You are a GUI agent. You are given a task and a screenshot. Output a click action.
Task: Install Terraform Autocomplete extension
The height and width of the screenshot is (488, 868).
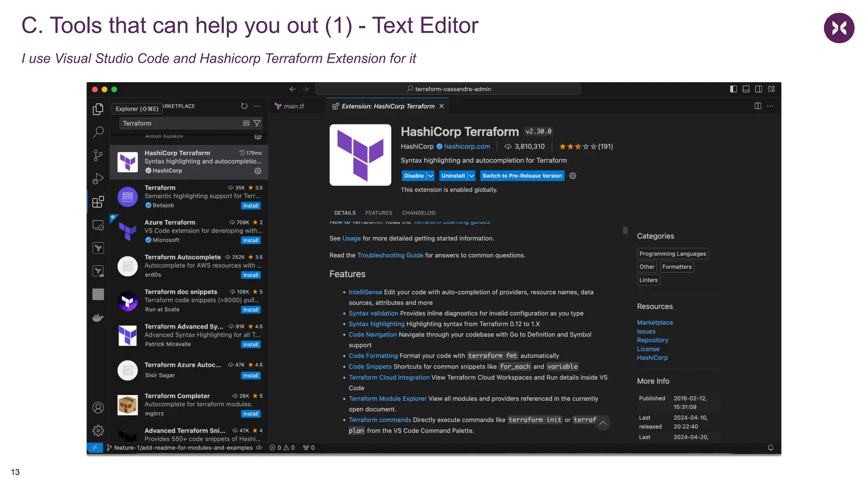(251, 275)
